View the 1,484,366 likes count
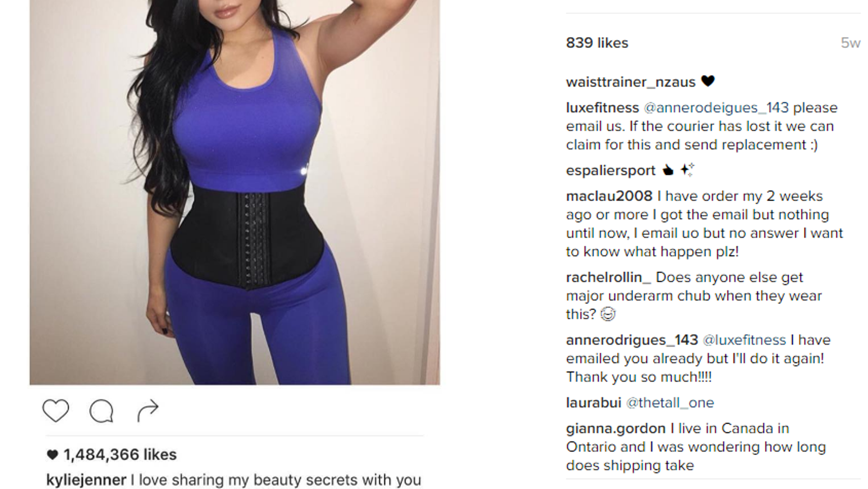This screenshot has height=489, width=868. [x=120, y=454]
